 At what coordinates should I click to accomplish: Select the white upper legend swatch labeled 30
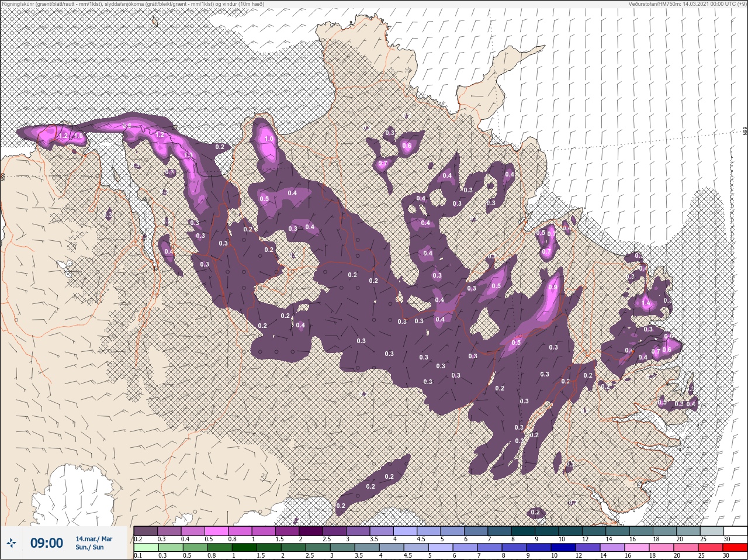point(736,531)
